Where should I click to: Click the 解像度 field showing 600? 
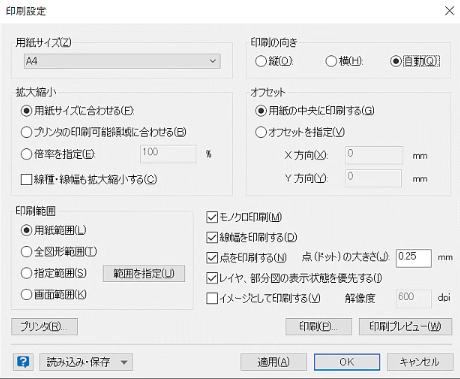(414, 298)
